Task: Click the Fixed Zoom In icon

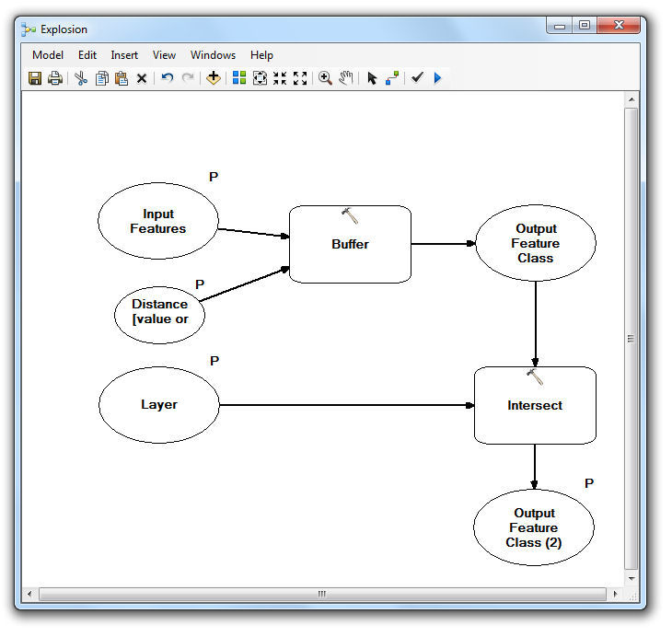Action: 280,78
